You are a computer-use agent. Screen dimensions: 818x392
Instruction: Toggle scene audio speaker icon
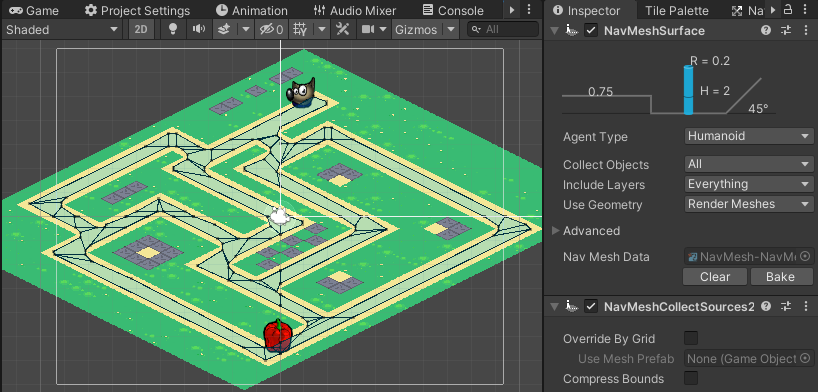click(199, 30)
